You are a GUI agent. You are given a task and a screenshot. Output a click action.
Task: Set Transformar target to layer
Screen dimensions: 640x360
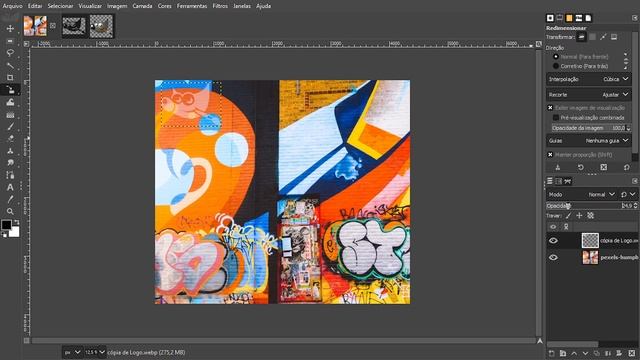pyautogui.click(x=582, y=37)
